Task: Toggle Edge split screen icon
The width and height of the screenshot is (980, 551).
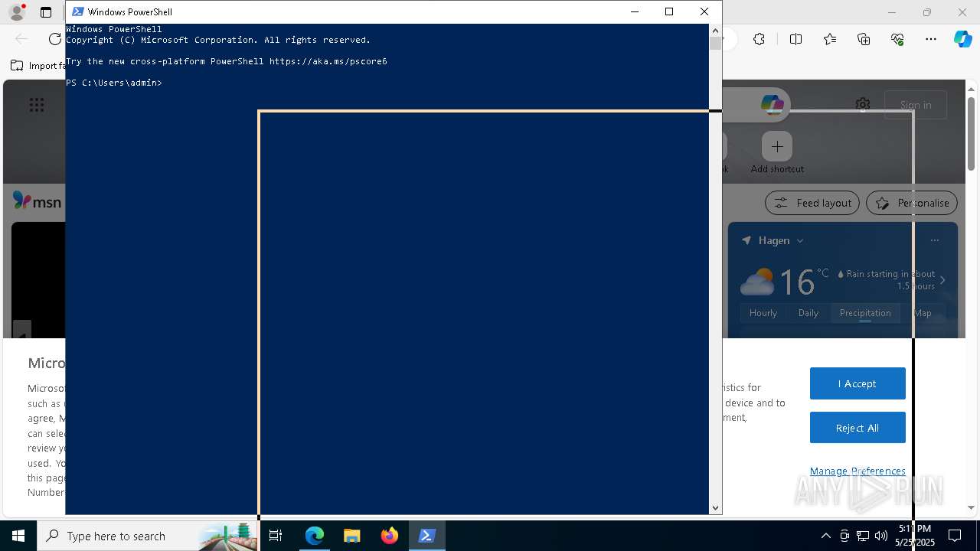Action: coord(795,39)
